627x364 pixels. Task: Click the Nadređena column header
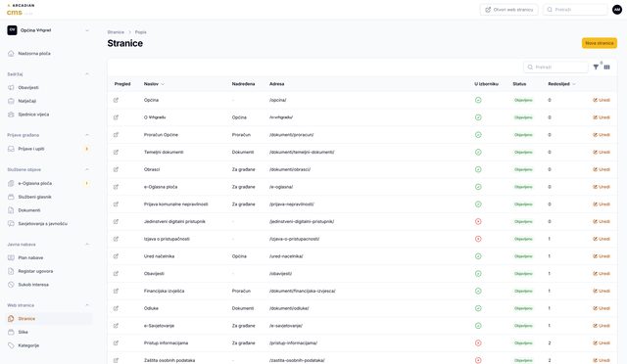click(243, 84)
